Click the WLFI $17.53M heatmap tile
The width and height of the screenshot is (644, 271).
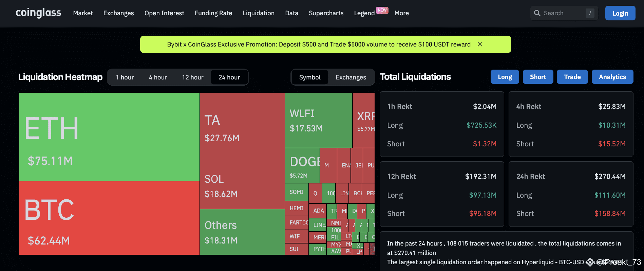tap(319, 120)
